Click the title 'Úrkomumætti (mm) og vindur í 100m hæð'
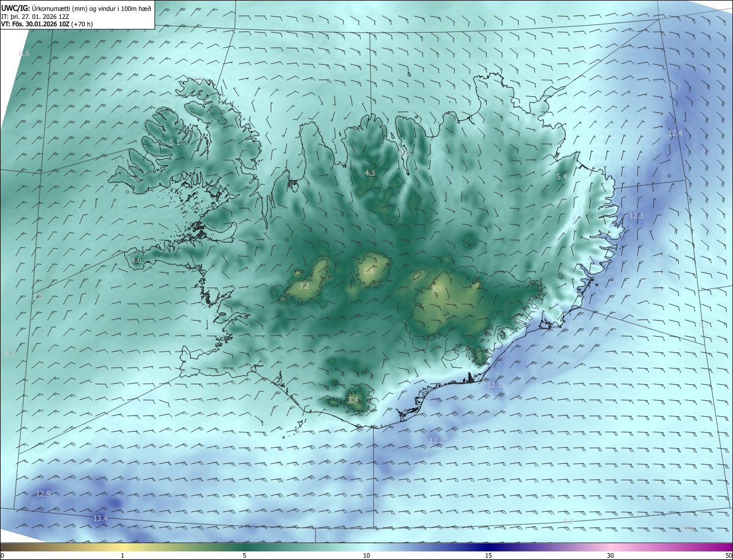This screenshot has width=733, height=560. [x=91, y=8]
